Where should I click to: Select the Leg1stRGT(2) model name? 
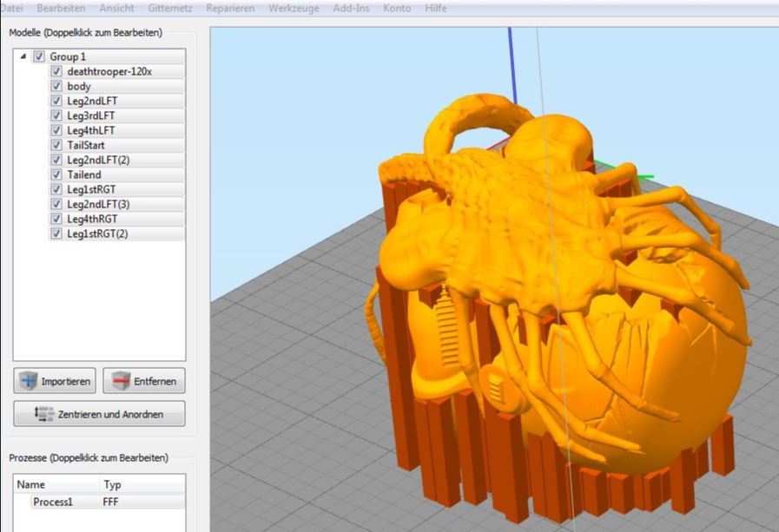click(97, 233)
